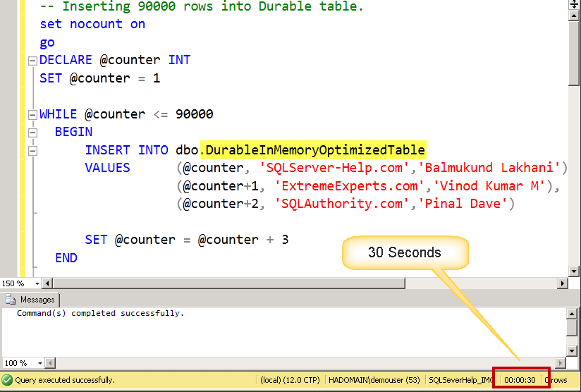Switch to the Messages tab
The image size is (581, 392).
[31, 300]
